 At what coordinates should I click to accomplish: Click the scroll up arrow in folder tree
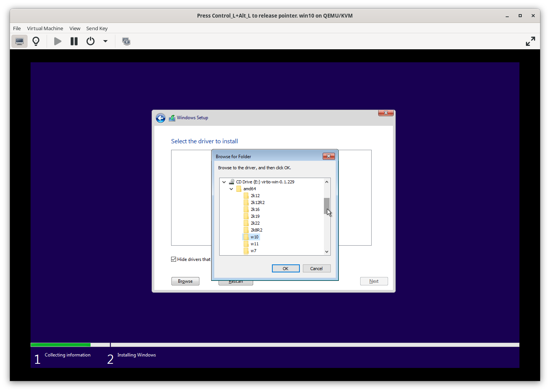pos(327,182)
